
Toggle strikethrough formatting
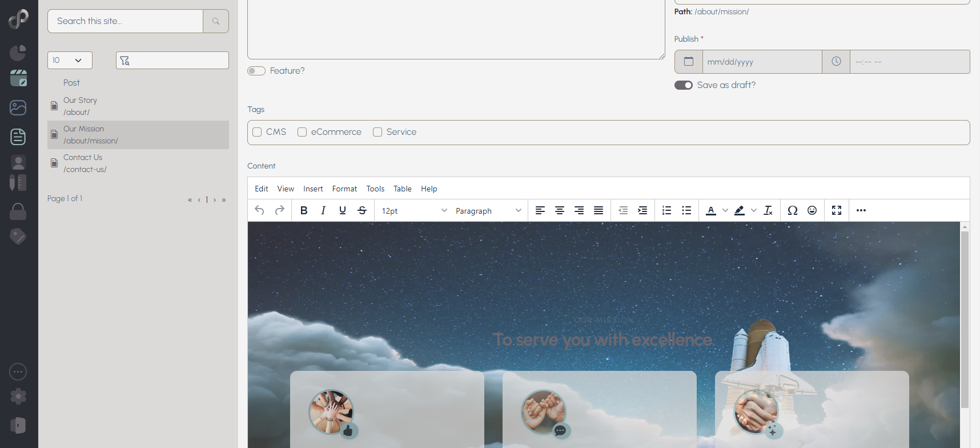tap(362, 210)
